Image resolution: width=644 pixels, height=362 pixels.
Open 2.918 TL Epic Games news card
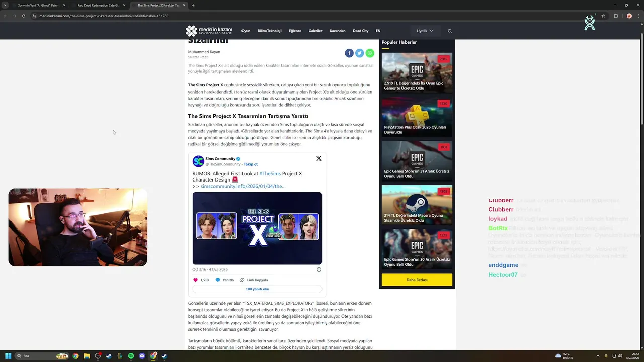point(417,73)
